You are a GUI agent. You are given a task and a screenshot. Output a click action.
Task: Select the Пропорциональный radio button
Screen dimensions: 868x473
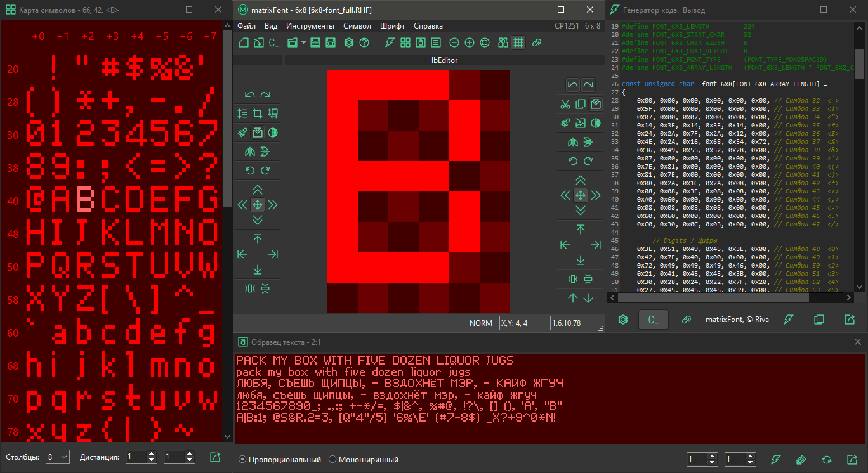(x=242, y=460)
